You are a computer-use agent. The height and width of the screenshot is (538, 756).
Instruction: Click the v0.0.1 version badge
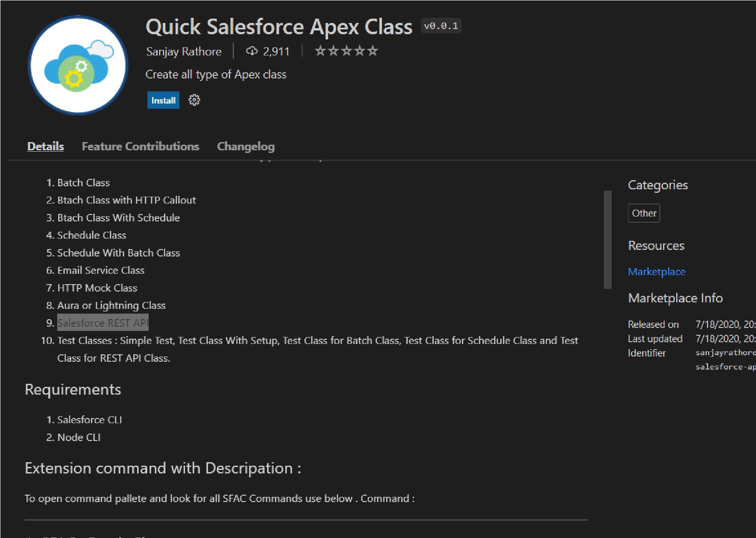click(441, 26)
